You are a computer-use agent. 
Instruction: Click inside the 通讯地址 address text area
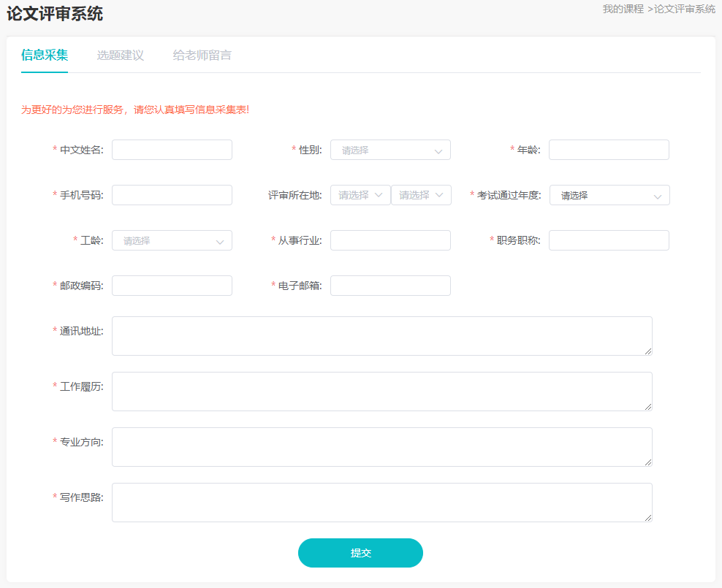[381, 336]
